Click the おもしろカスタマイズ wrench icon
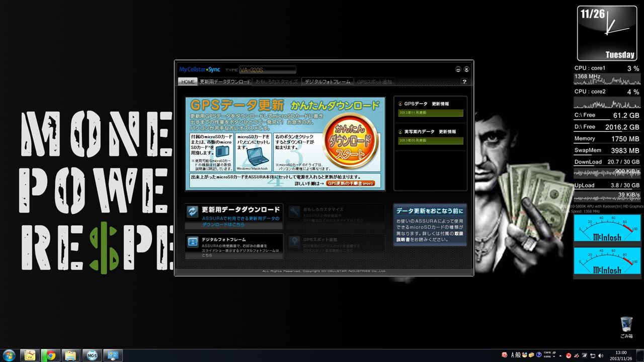 pyautogui.click(x=294, y=212)
